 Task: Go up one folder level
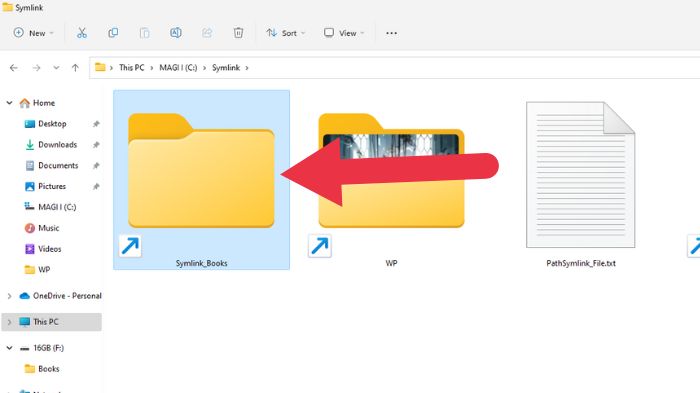[75, 68]
